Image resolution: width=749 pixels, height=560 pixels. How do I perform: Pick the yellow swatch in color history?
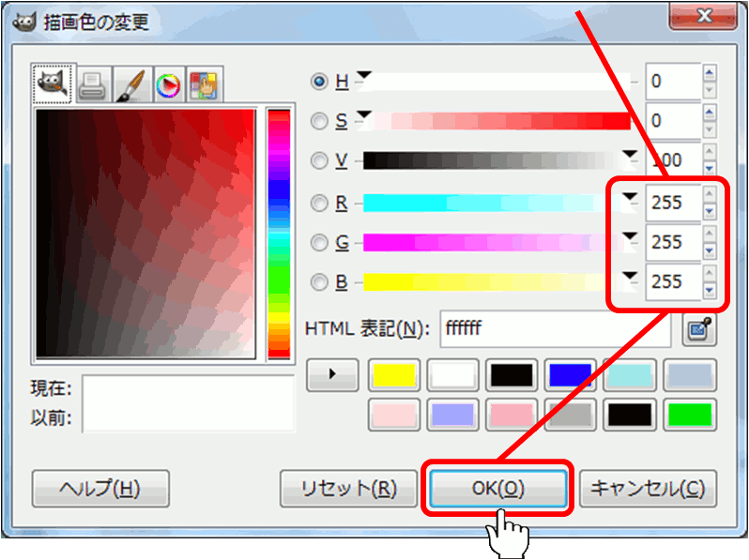(394, 375)
